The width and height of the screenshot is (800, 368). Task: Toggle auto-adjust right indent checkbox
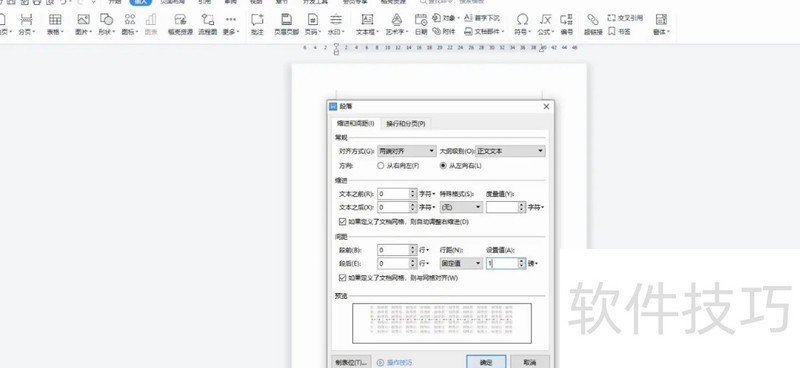[x=343, y=222]
